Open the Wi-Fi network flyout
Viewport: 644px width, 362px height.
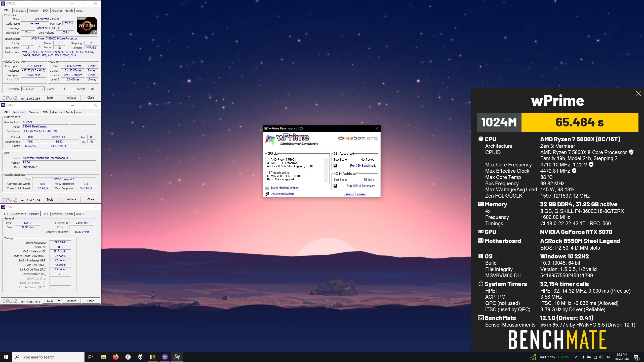point(595,357)
